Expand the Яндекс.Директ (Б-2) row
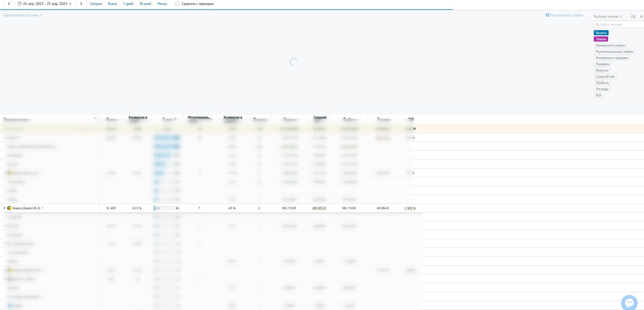 coord(4,208)
